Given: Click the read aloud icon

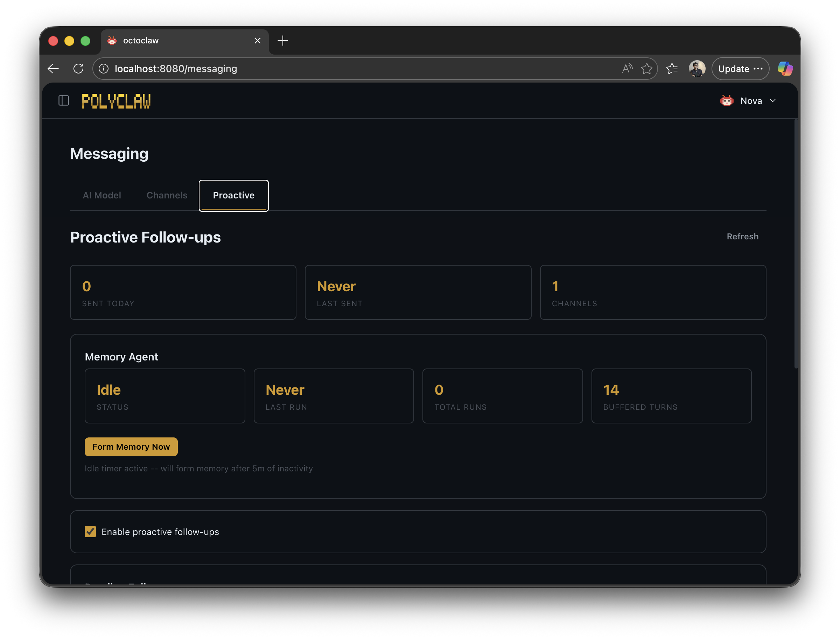Looking at the screenshot, I should 627,69.
